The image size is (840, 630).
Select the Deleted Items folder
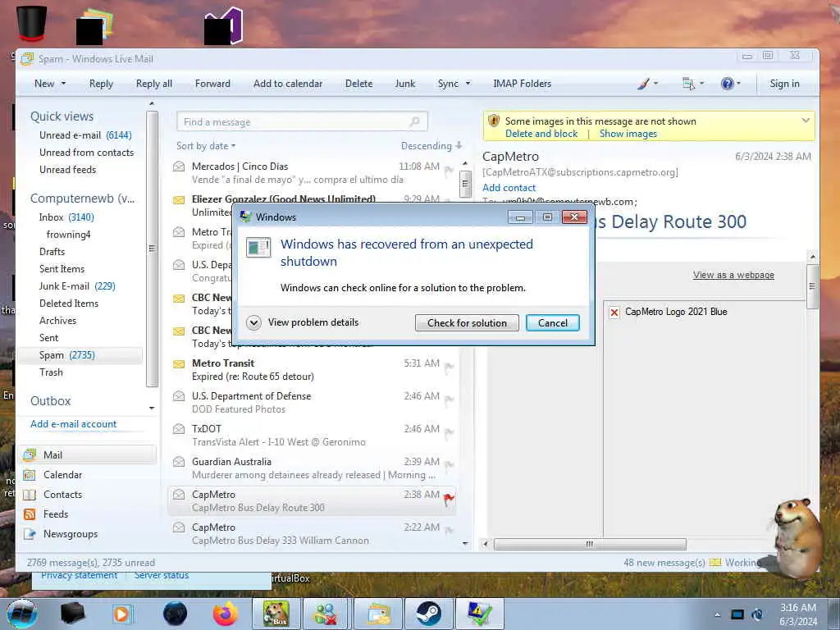pos(69,304)
